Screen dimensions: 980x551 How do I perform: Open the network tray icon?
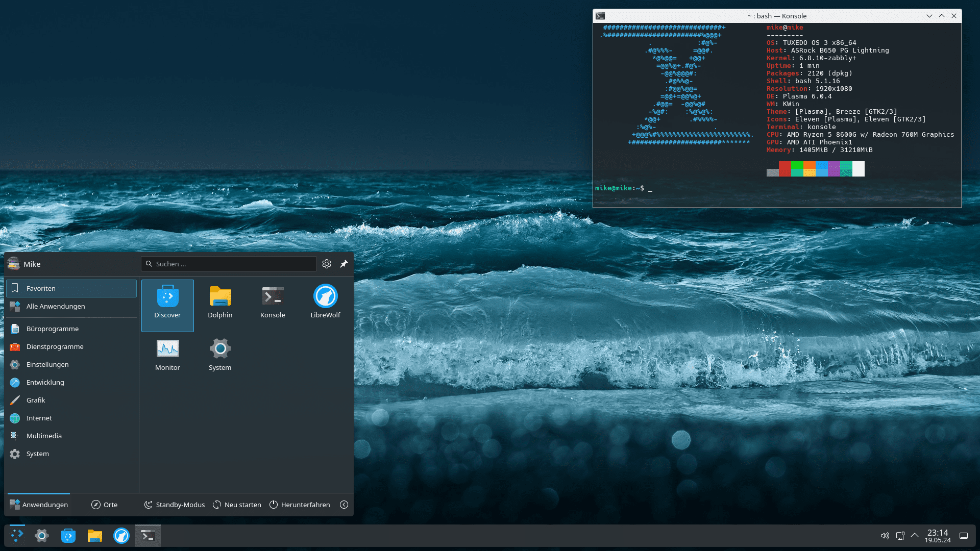click(x=900, y=536)
